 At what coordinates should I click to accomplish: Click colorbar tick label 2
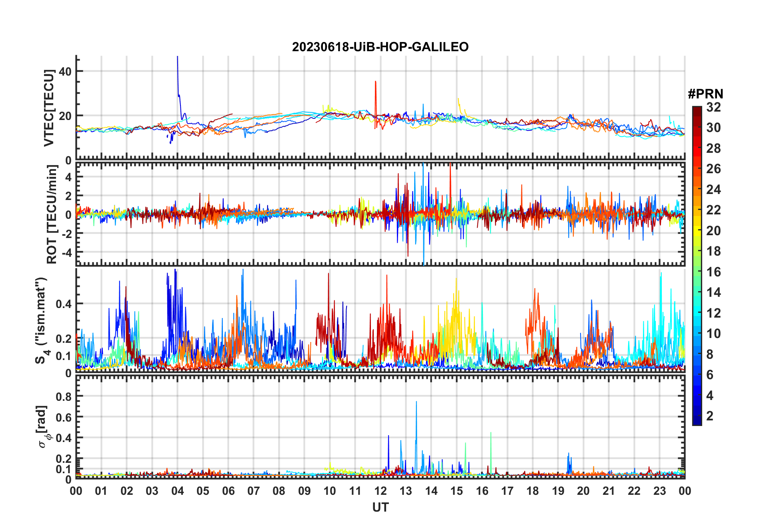tap(710, 416)
